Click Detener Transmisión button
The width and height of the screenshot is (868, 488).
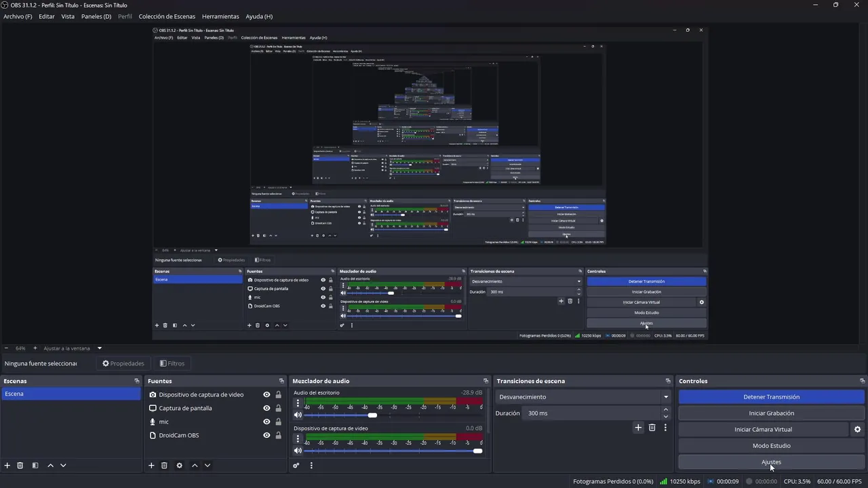click(x=772, y=397)
